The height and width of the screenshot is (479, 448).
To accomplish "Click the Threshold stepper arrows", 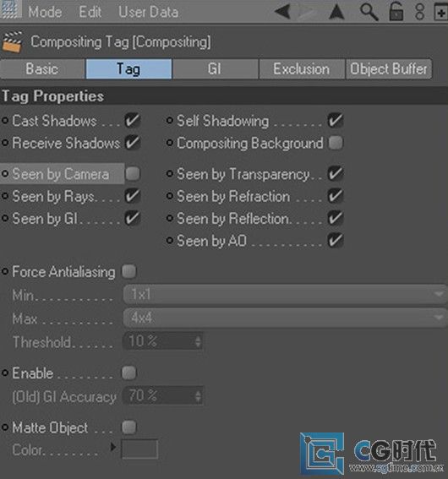I will click(198, 341).
